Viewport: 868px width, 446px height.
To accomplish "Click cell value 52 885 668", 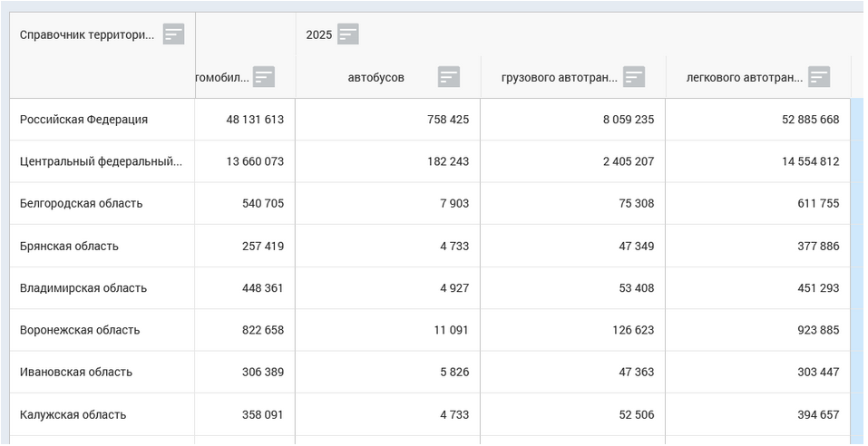I will pos(811,120).
